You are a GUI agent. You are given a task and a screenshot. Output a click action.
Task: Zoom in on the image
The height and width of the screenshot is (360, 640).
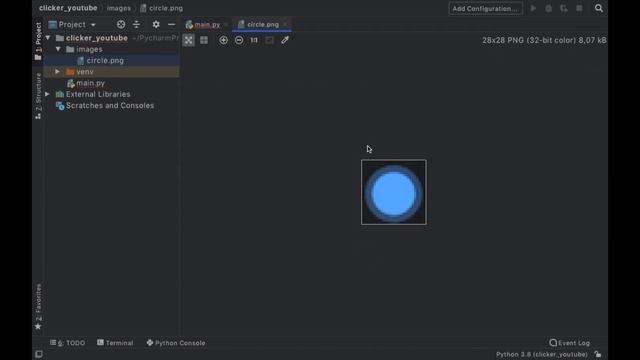coord(223,40)
